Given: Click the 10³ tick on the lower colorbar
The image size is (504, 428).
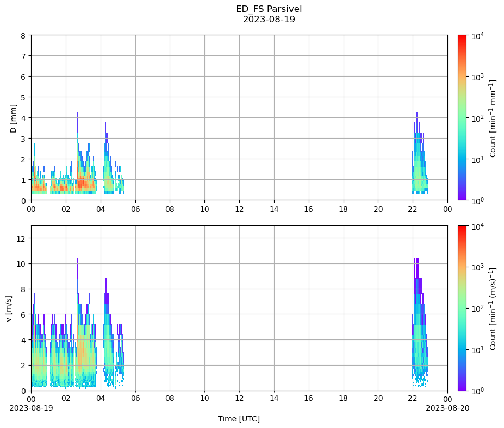Looking at the screenshot, I should pyautogui.click(x=477, y=267).
